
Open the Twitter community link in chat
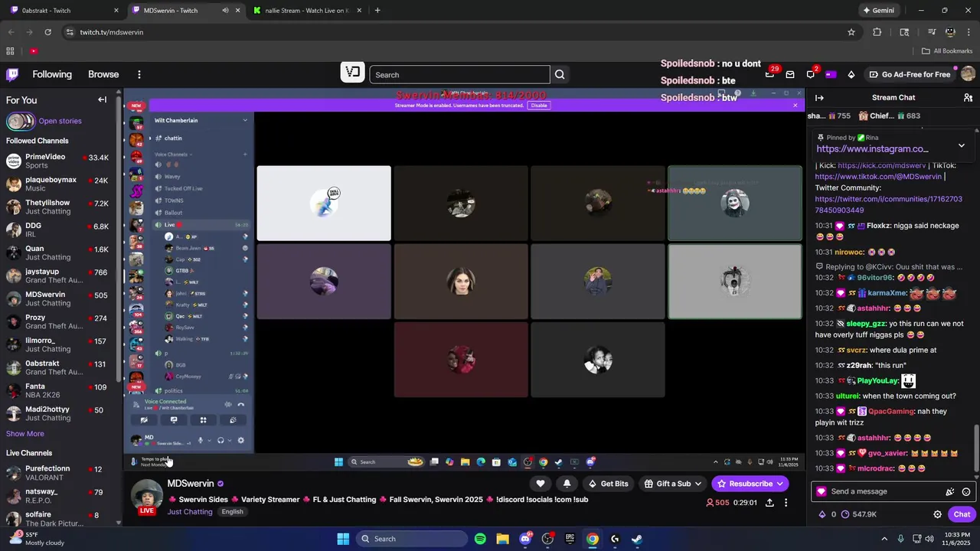pyautogui.click(x=888, y=204)
